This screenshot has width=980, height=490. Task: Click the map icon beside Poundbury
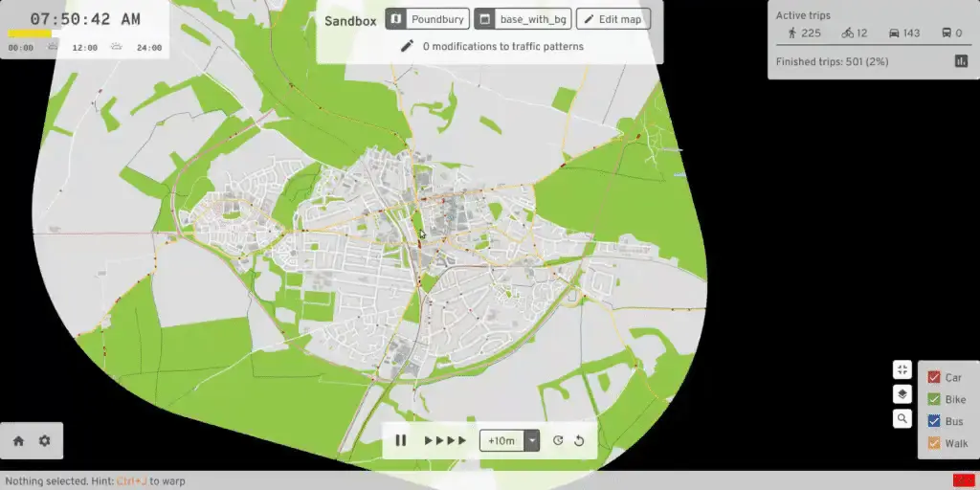[395, 19]
